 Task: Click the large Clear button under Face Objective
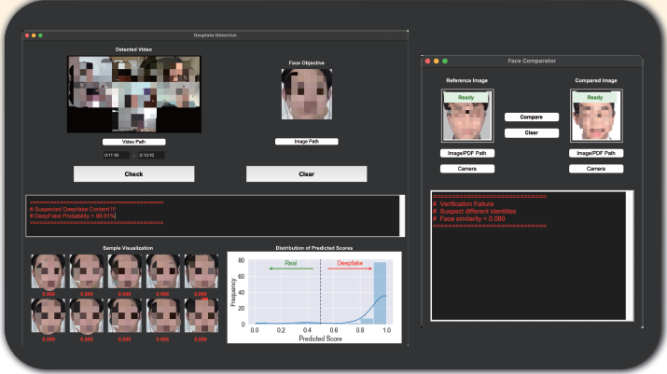point(306,174)
